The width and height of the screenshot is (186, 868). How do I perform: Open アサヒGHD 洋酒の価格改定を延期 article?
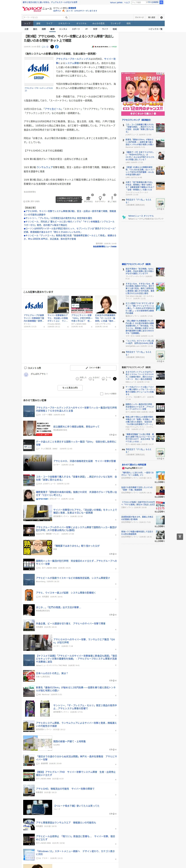point(84,461)
